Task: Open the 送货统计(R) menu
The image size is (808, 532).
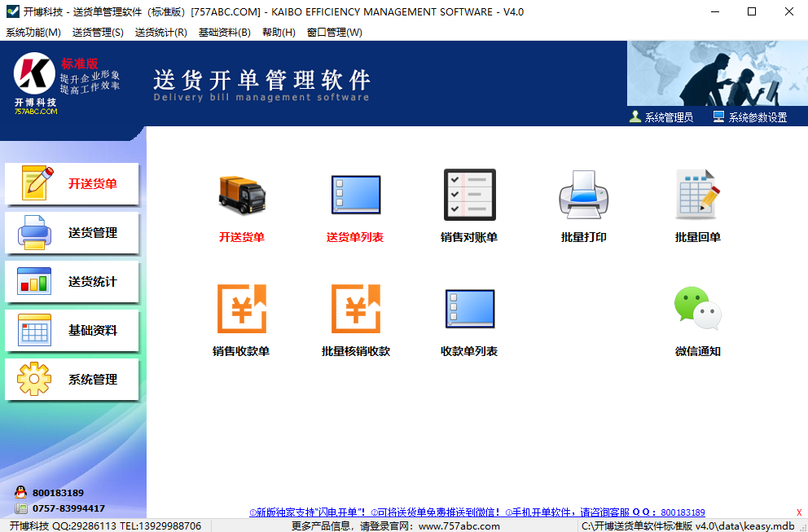Action: (160, 33)
